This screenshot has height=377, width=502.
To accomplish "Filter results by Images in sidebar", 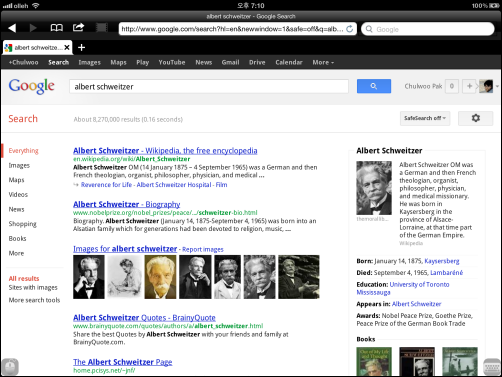I will coord(19,165).
